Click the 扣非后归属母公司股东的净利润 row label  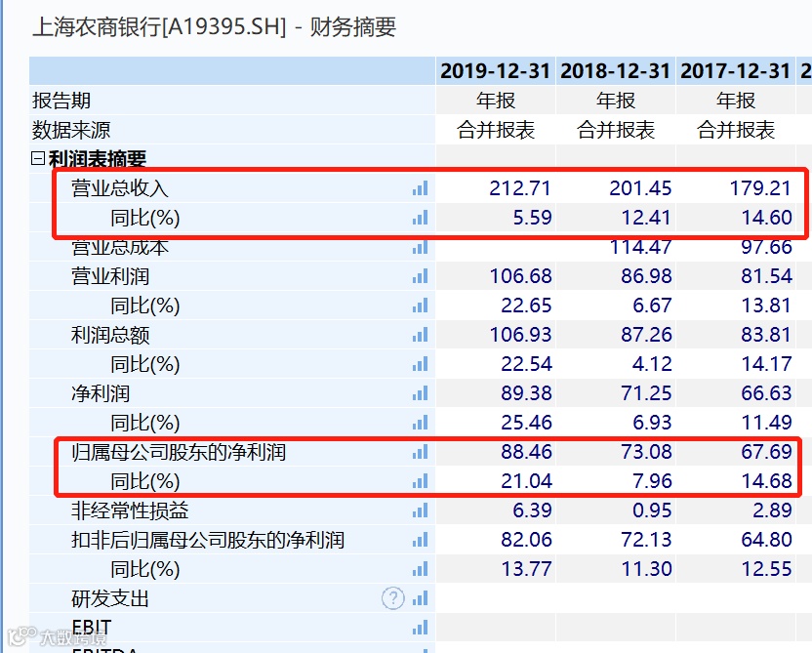(208, 540)
